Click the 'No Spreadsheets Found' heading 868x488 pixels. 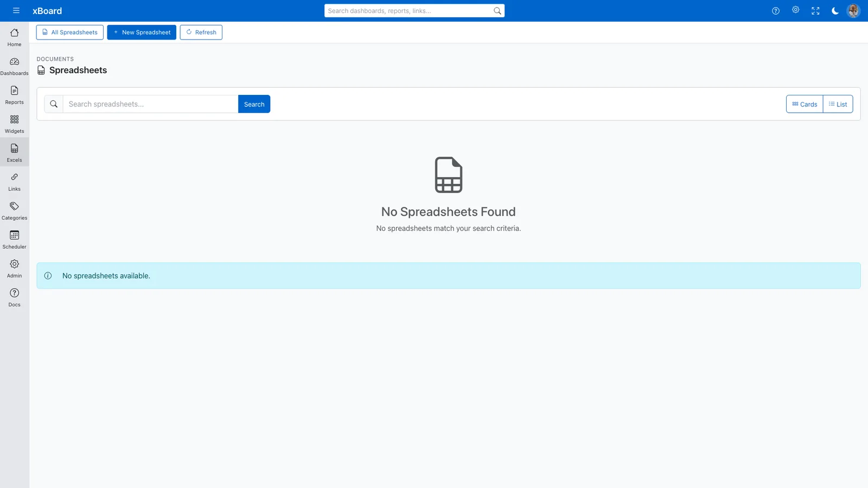(x=449, y=211)
